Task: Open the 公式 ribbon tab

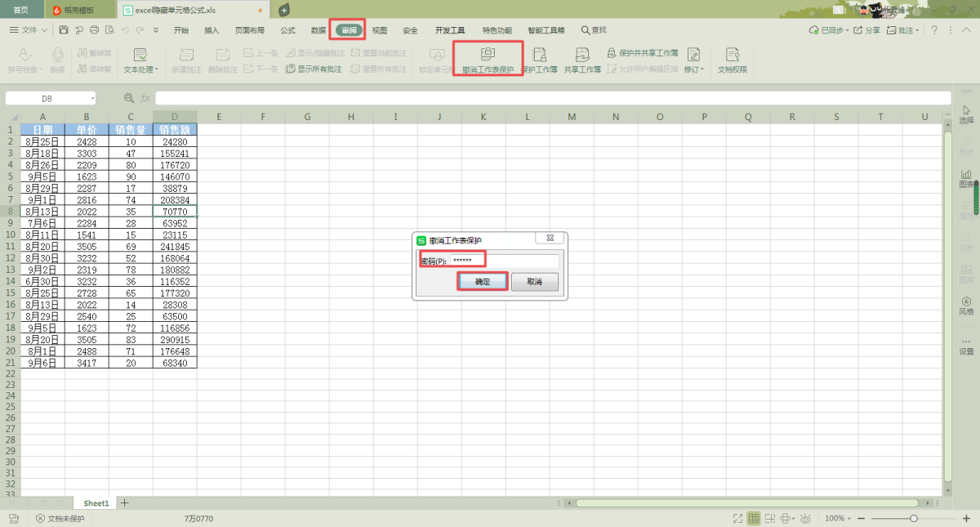Action: point(287,30)
